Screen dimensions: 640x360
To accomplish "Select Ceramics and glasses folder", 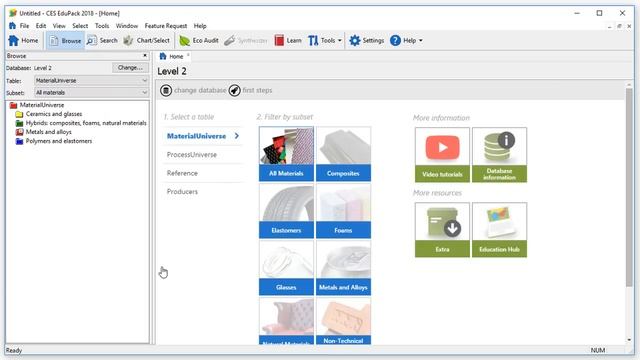I will click(49, 114).
